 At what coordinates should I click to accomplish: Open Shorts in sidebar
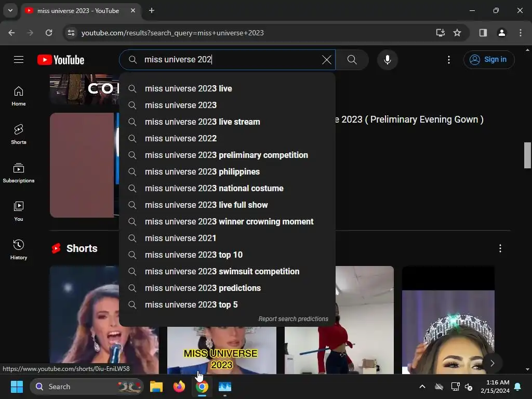19,135
